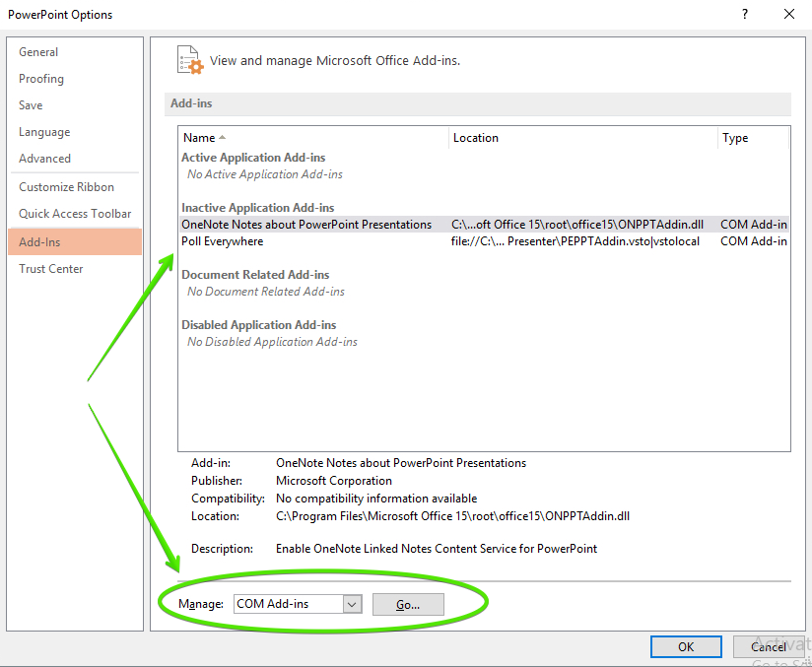Go to the Advanced options category
The width and height of the screenshot is (812, 667).
click(x=44, y=159)
